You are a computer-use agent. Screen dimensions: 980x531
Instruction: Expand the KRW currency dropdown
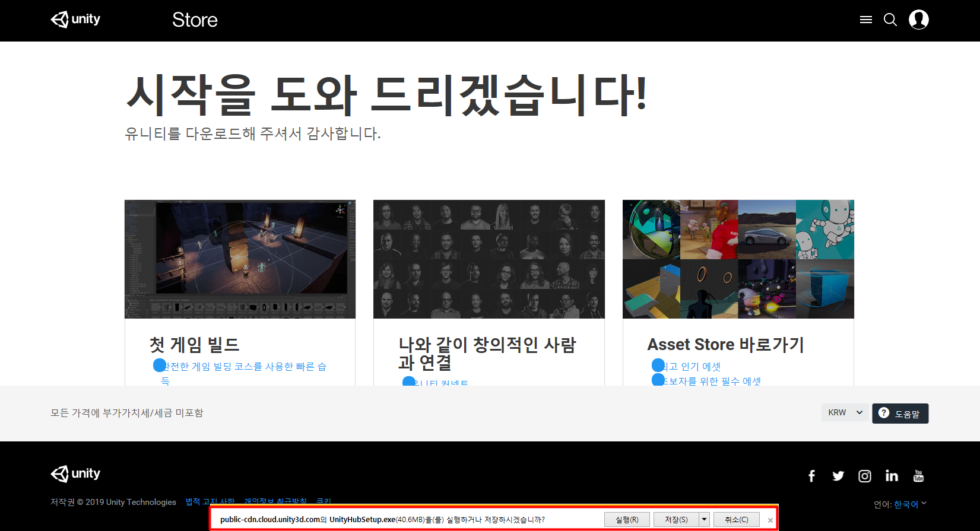point(845,412)
